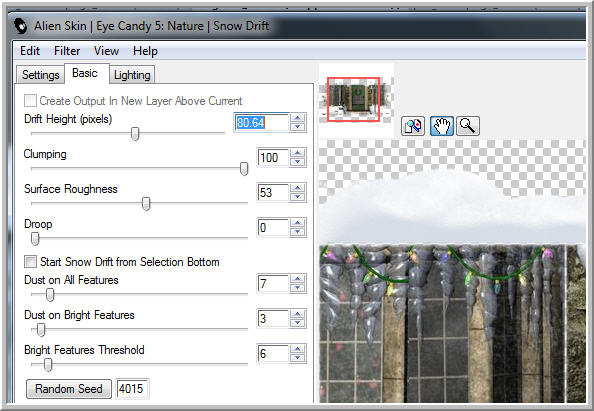Click the Dust on All Features slider
The height and width of the screenshot is (411, 594).
[x=50, y=294]
